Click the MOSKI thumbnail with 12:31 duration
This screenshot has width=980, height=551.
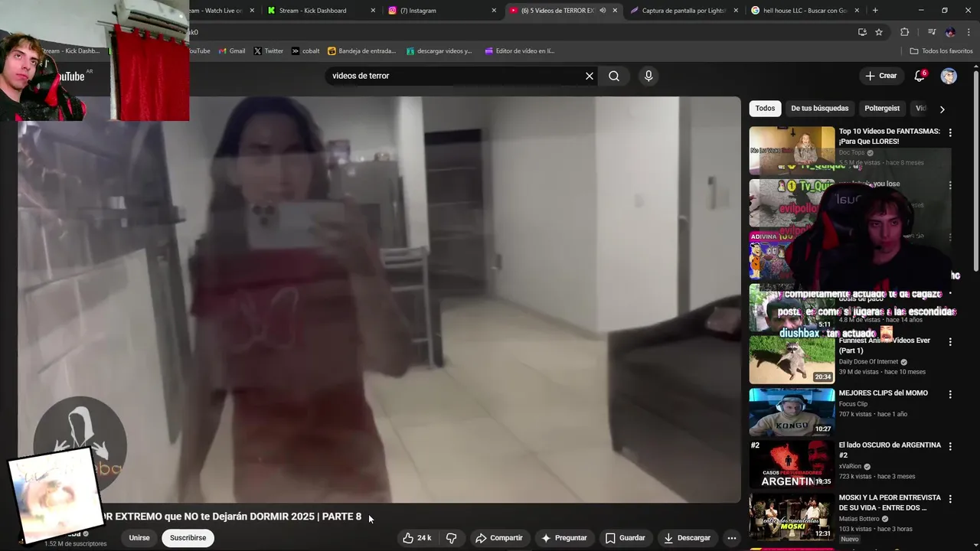coord(792,517)
